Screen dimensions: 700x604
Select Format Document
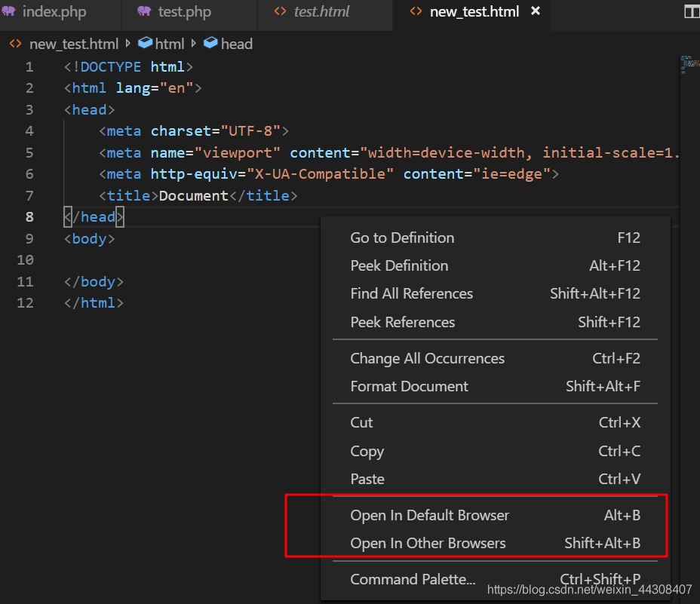click(495, 386)
